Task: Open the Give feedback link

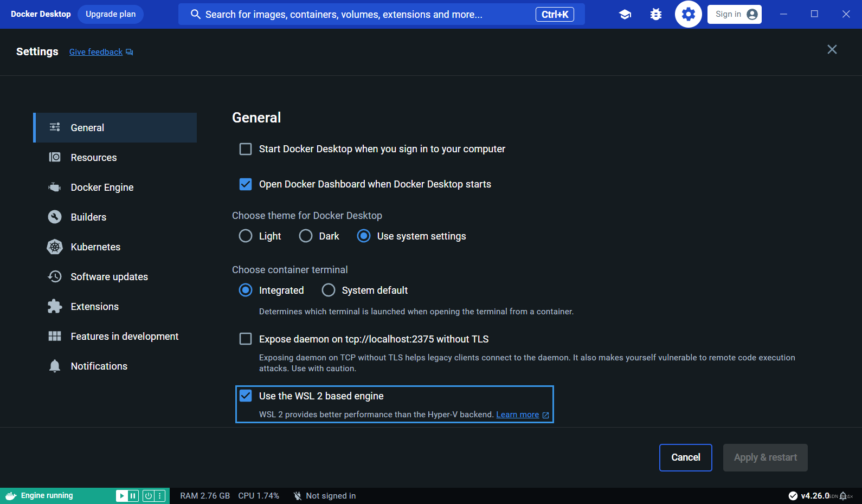Action: (96, 52)
